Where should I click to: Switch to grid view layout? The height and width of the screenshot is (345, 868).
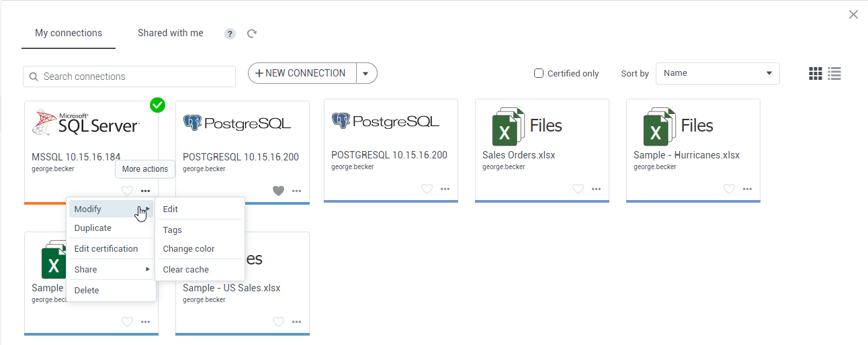tap(815, 74)
